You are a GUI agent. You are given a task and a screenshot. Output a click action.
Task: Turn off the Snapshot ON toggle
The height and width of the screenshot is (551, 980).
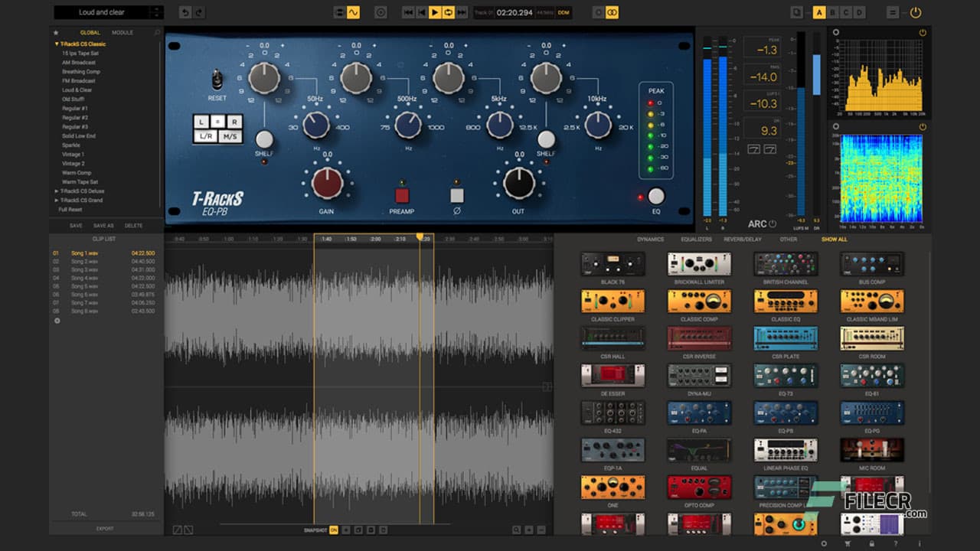[x=333, y=530]
